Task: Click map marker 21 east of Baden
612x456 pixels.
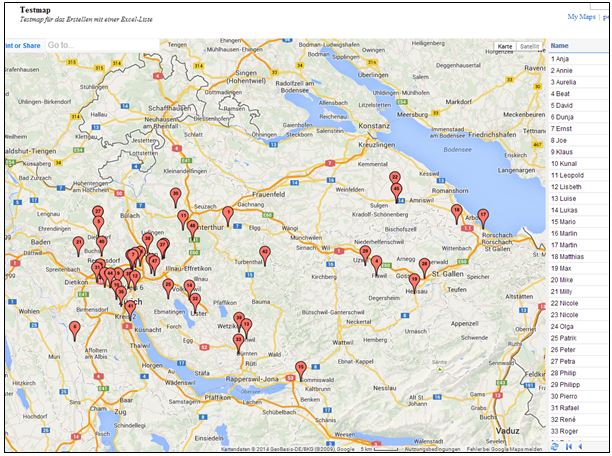Action: pos(78,246)
